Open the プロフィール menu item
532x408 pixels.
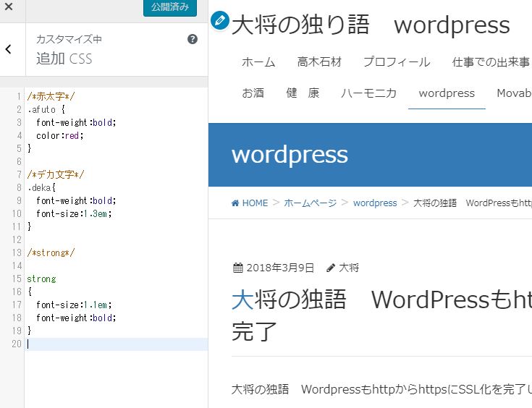pyautogui.click(x=397, y=62)
